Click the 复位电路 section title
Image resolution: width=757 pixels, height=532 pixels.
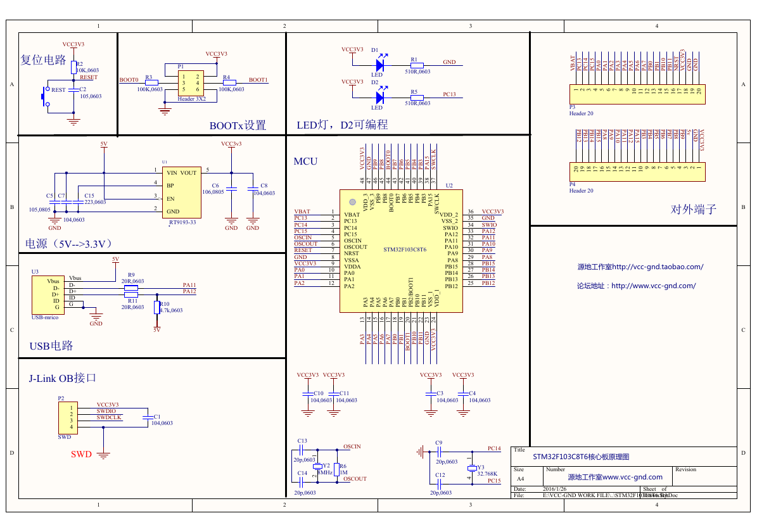coord(43,60)
